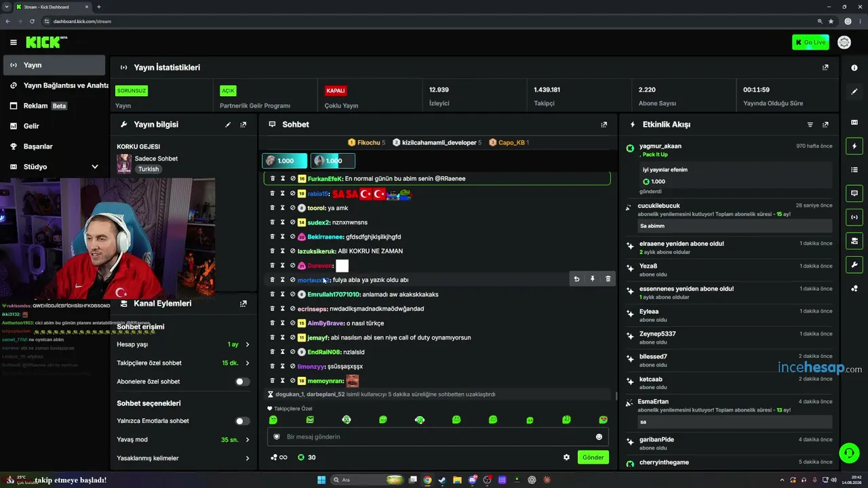Click the stream category thumbnail in Yayın bilgisi
This screenshot has height=488, width=868.
tap(124, 163)
